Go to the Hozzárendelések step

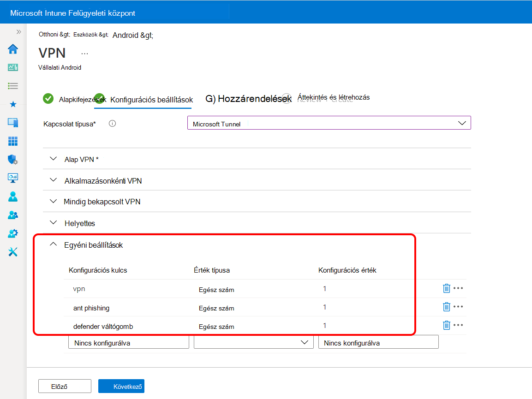pos(248,99)
